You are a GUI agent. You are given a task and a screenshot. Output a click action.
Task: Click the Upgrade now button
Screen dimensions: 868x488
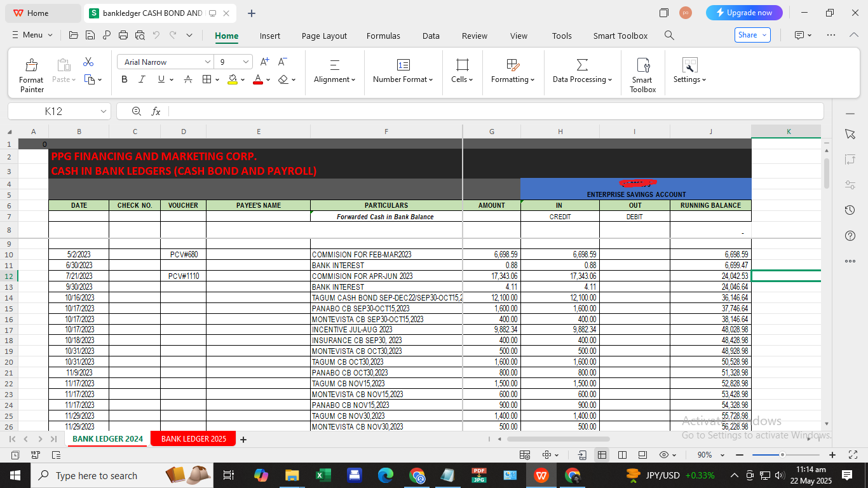(744, 13)
